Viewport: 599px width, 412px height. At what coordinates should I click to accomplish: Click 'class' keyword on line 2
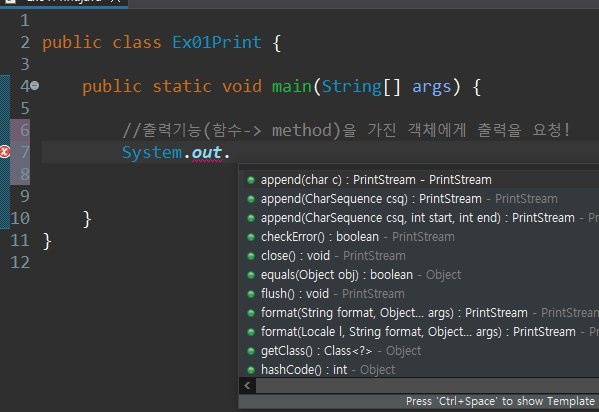(137, 42)
